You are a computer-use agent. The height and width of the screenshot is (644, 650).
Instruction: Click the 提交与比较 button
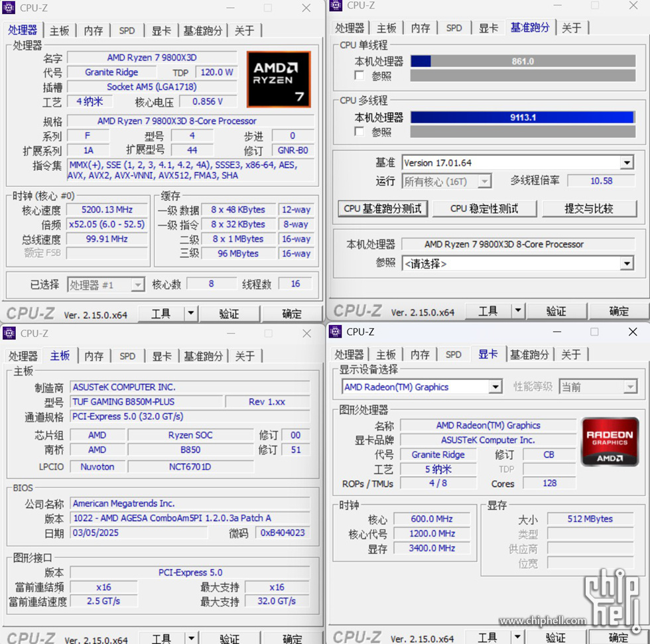589,208
